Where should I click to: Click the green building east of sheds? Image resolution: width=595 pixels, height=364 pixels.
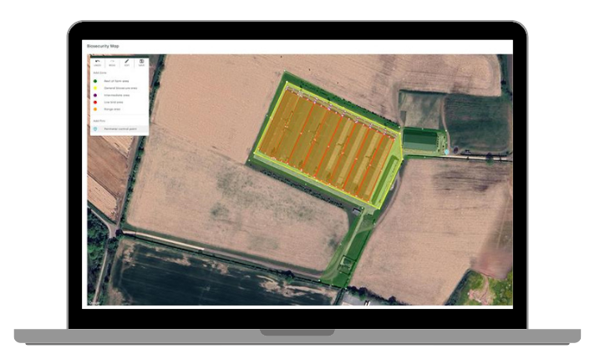click(x=421, y=139)
